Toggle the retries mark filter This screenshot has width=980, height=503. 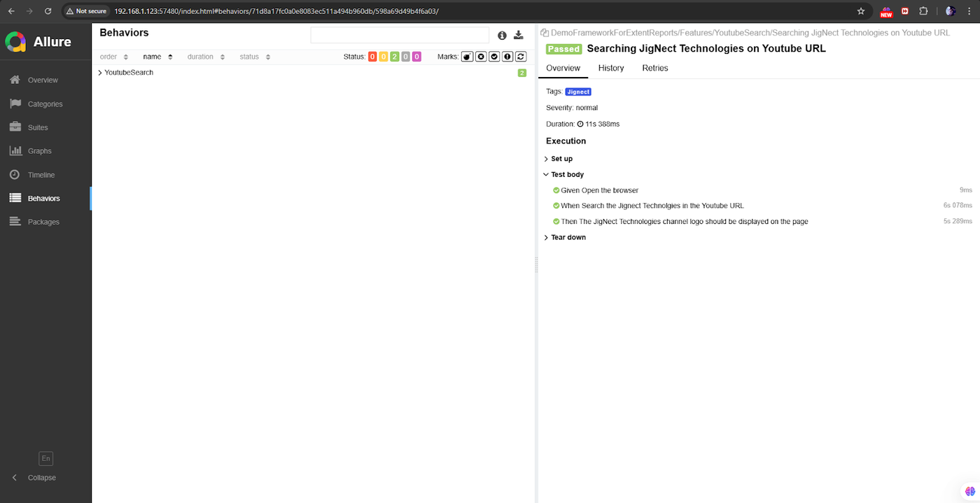521,57
